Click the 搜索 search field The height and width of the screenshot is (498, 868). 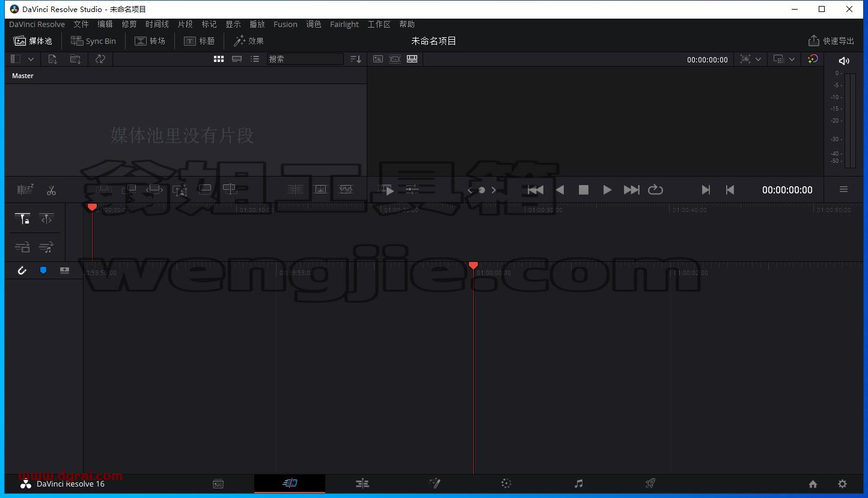coord(305,59)
